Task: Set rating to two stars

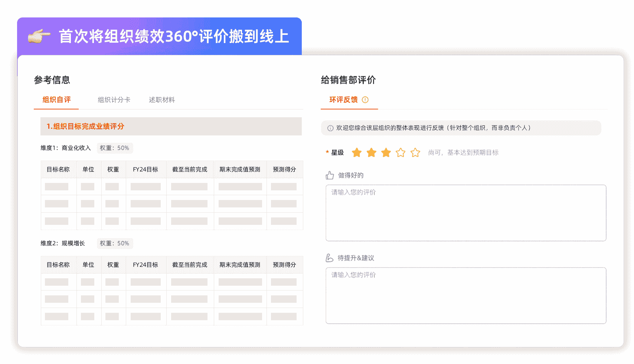Action: tap(371, 153)
